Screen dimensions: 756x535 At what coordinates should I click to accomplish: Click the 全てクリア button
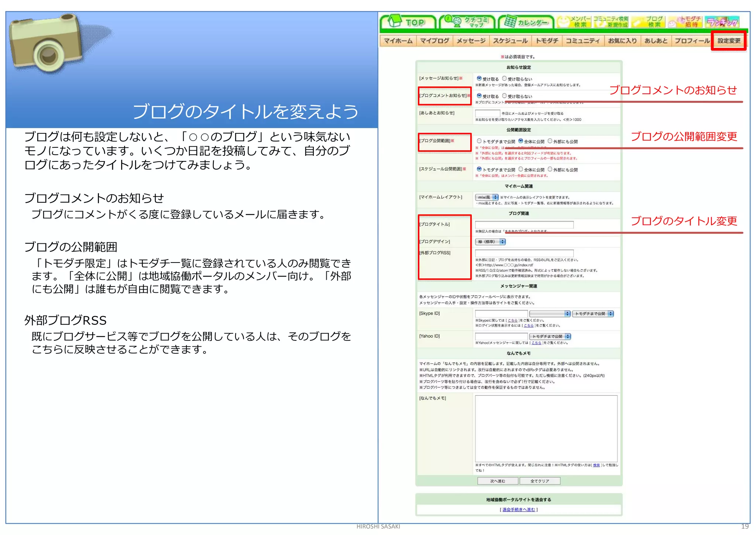tap(540, 481)
